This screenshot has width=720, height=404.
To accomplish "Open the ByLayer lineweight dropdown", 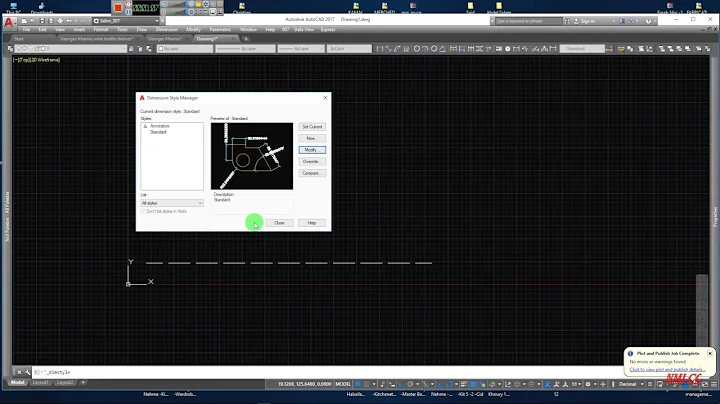I will click(x=301, y=49).
